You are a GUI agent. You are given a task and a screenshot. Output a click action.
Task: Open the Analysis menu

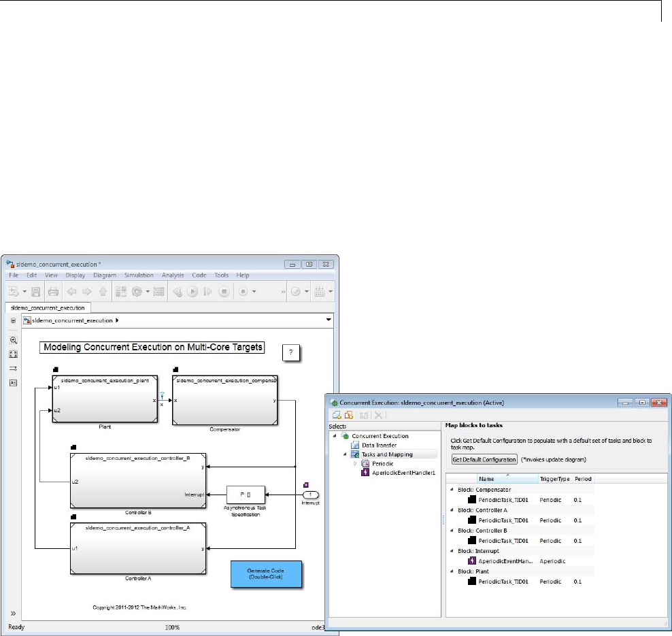coord(173,275)
